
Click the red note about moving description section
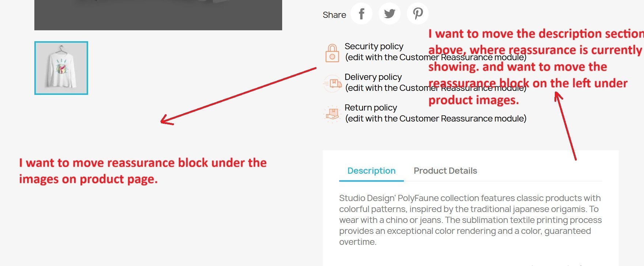point(536,67)
